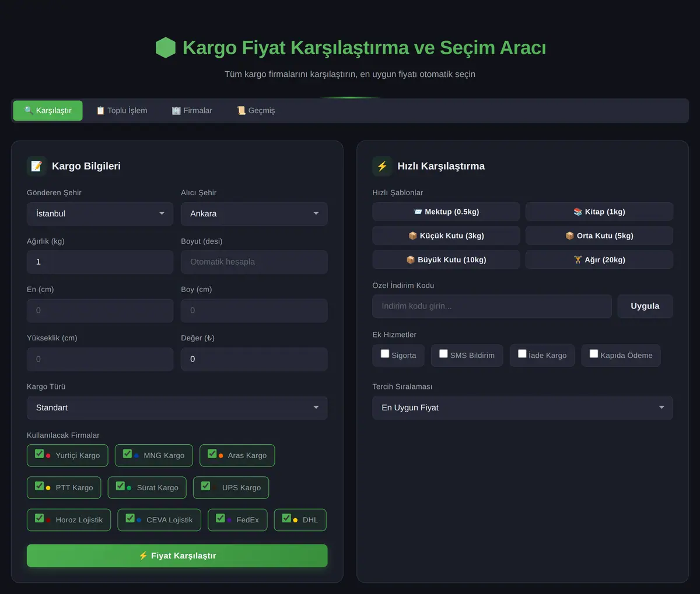Click the lightning icon beside Hızlı Karşılaştırma
Viewport: 700px width, 594px height.
pos(382,166)
